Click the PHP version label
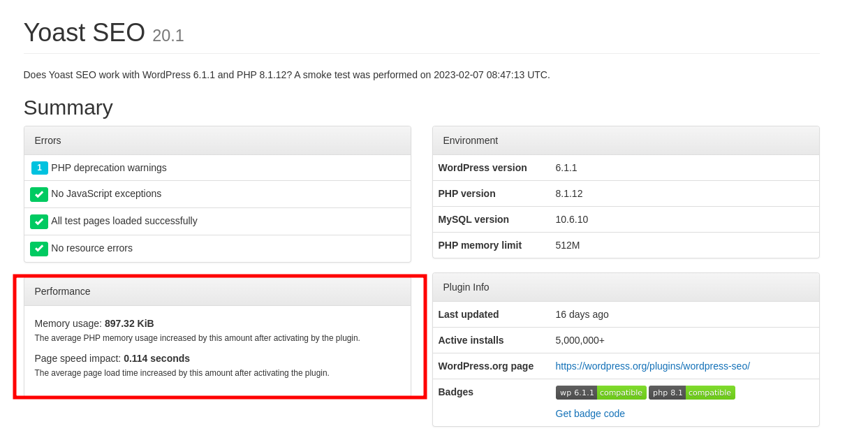This screenshot has height=431, width=868. point(467,193)
